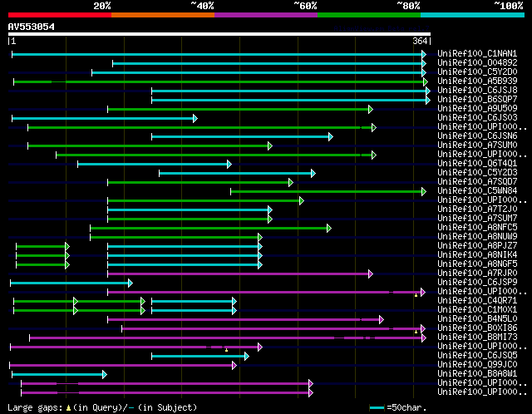Click query end position label 364
Viewport: 532px width, 414px height.
point(420,41)
